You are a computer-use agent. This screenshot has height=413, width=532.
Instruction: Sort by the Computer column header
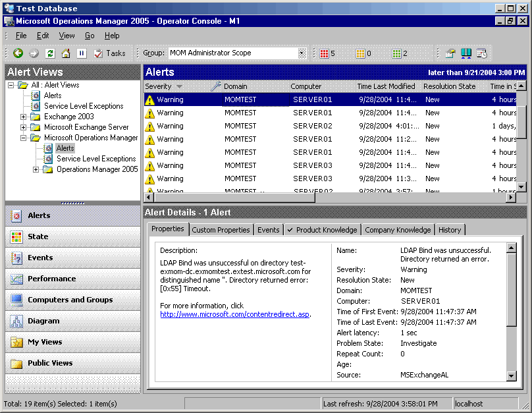(322, 86)
